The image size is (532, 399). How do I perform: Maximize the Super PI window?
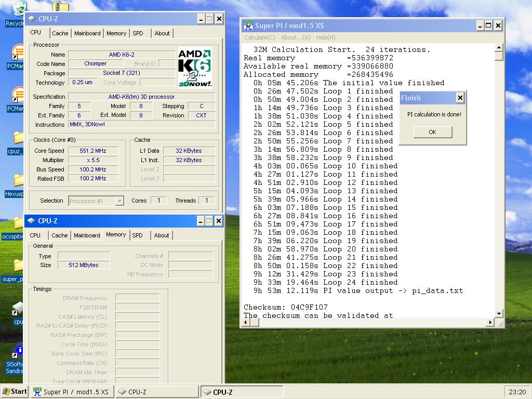[x=488, y=25]
